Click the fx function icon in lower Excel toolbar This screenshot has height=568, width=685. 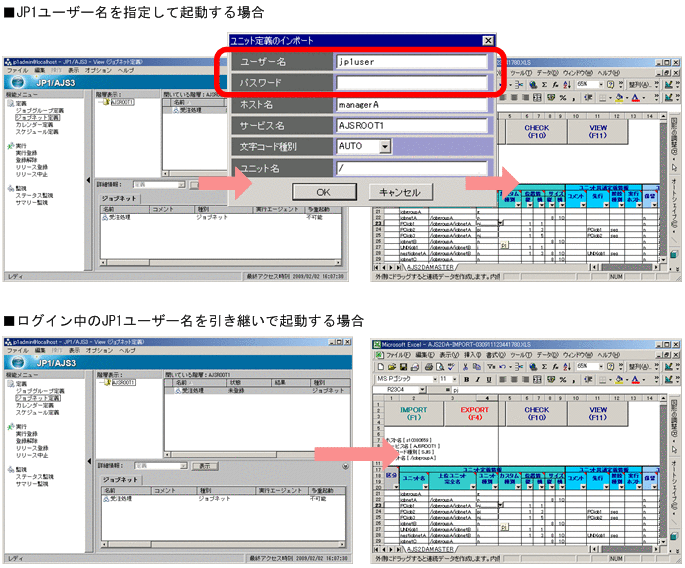tap(555, 367)
